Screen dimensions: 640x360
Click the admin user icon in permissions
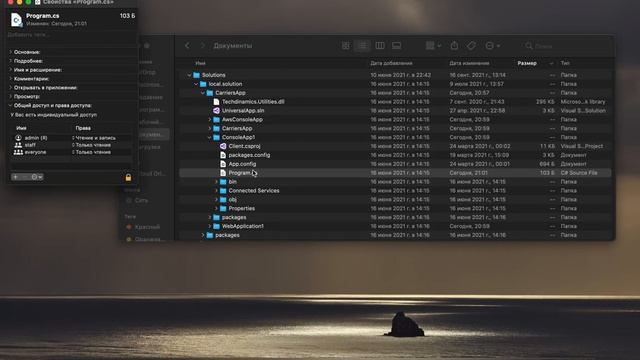tap(18, 138)
